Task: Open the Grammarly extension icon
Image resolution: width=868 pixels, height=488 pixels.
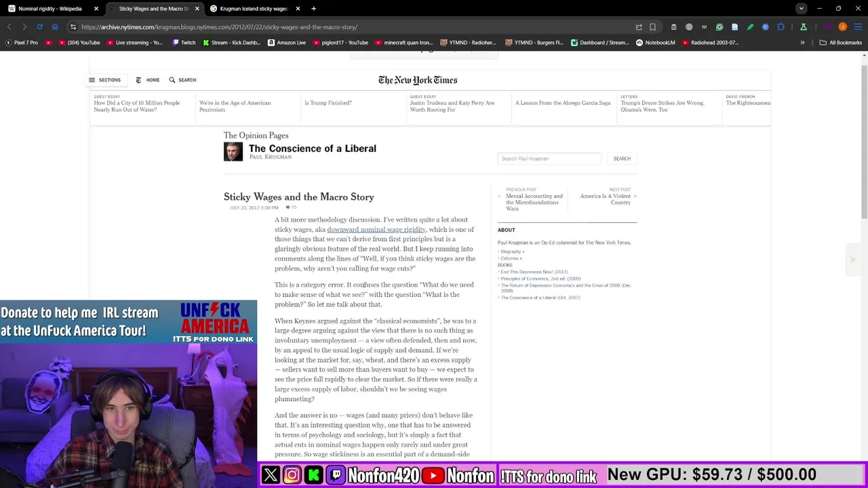Action: pyautogui.click(x=719, y=27)
